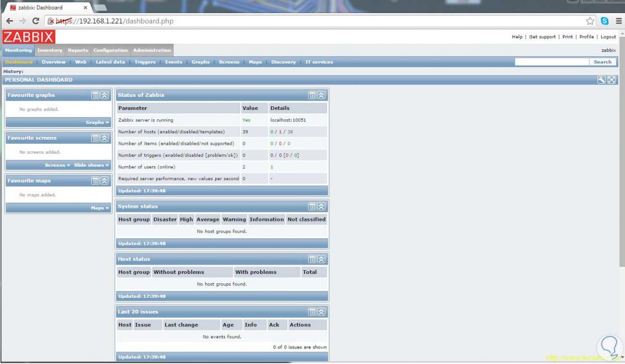
Task: Open Screens » link in Favourite screens
Action: pyautogui.click(x=57, y=165)
